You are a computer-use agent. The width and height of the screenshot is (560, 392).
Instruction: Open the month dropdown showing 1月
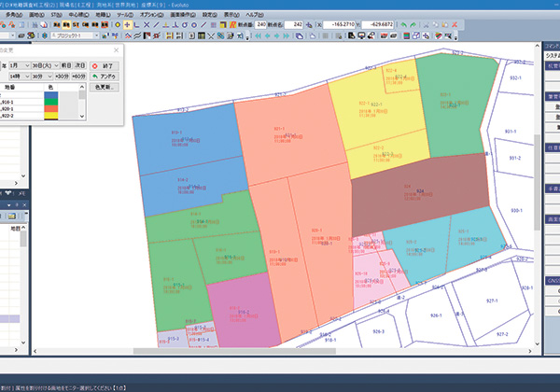18,66
